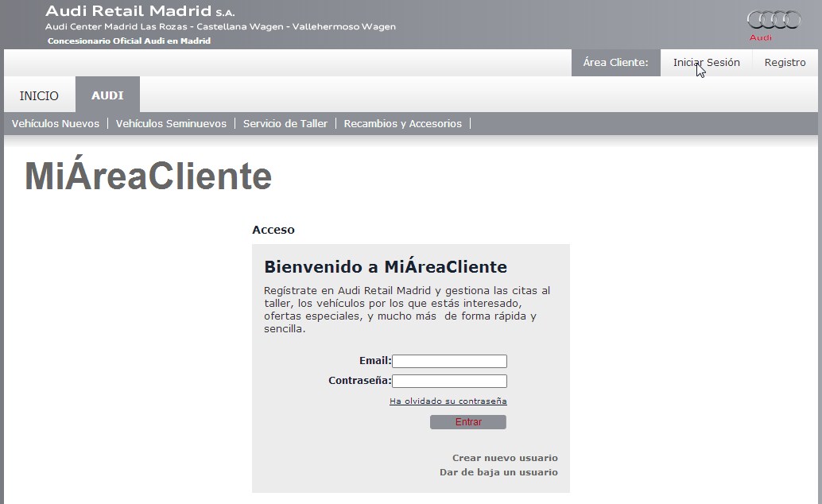The height and width of the screenshot is (504, 822).
Task: Open the Iniciar Sesión link
Action: [x=706, y=63]
